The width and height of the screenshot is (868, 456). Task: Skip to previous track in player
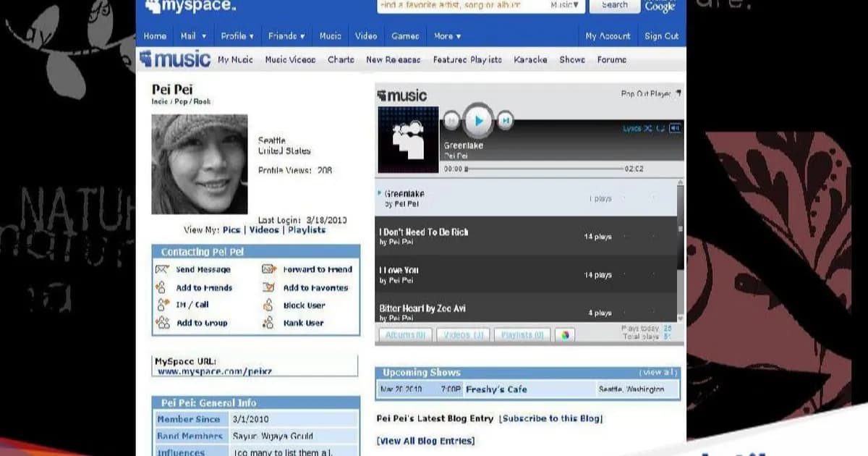tap(451, 120)
